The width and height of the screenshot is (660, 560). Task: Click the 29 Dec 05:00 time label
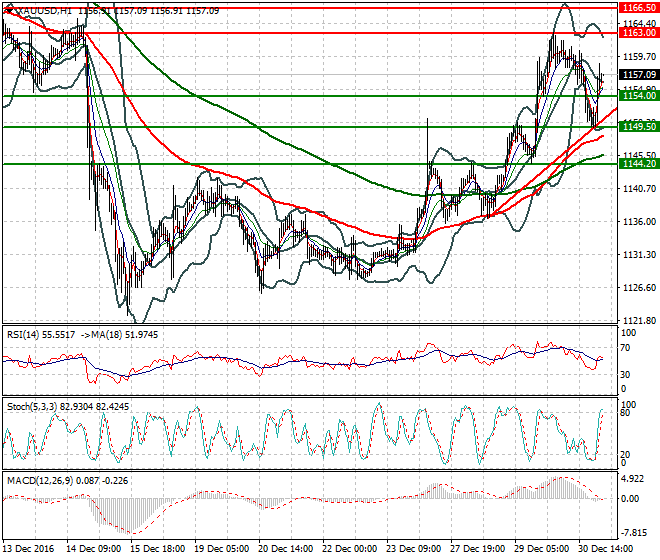point(541,549)
